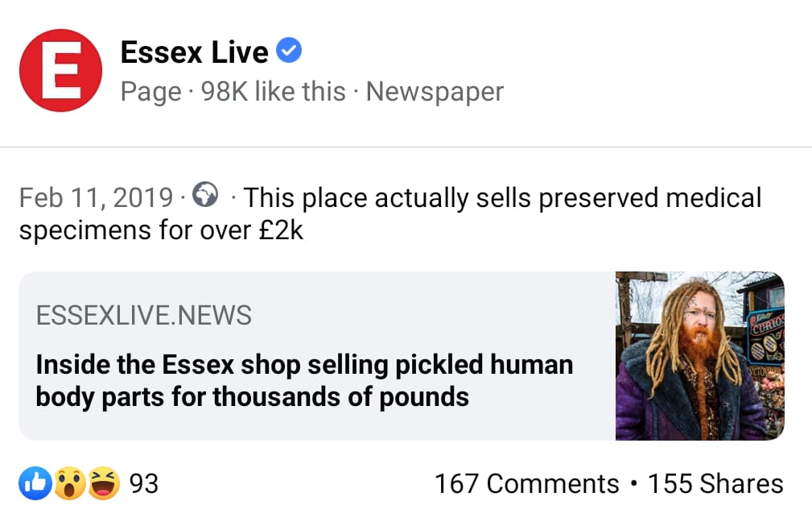
Task: Open the 167 Comments link
Action: click(x=526, y=484)
